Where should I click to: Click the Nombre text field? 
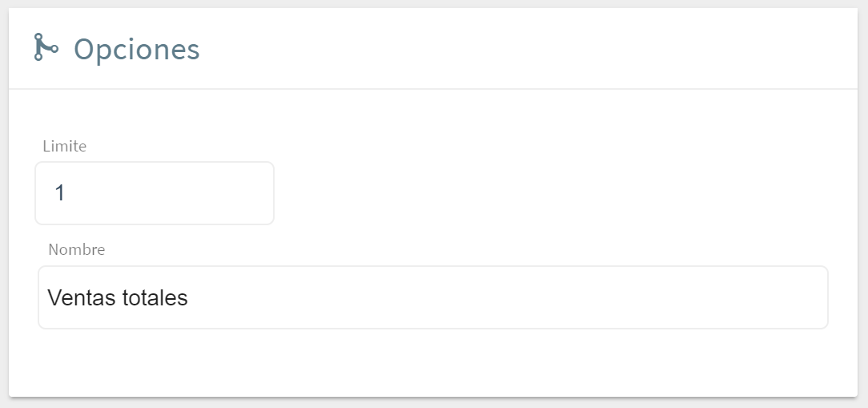(x=432, y=297)
